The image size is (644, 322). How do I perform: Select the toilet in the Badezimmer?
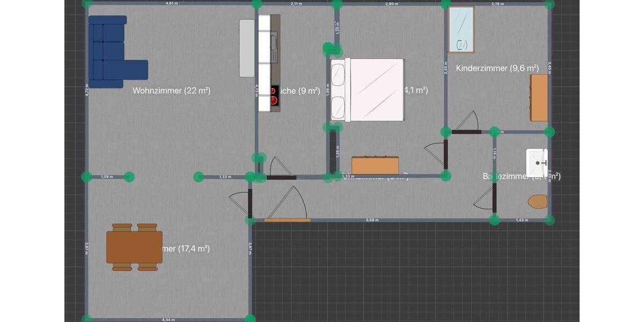(x=538, y=202)
